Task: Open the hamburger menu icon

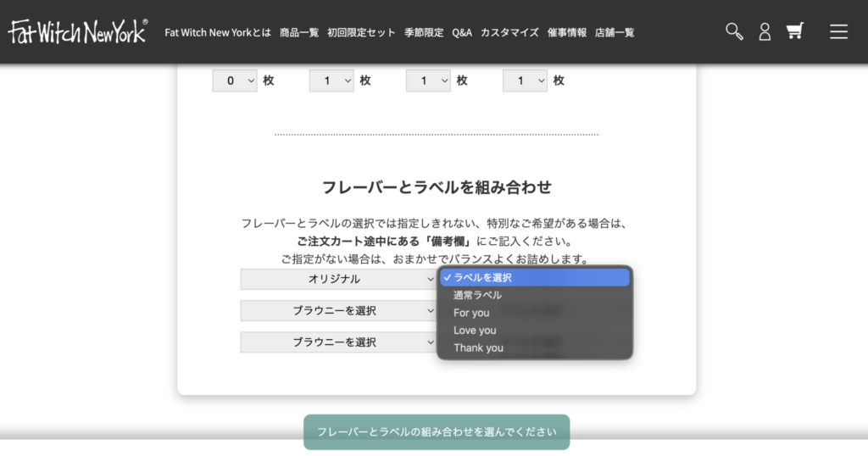Action: tap(838, 31)
